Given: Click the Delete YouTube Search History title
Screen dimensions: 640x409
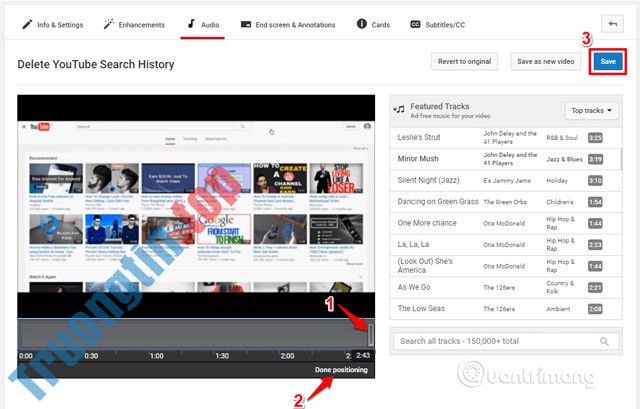Looking at the screenshot, I should [96, 64].
